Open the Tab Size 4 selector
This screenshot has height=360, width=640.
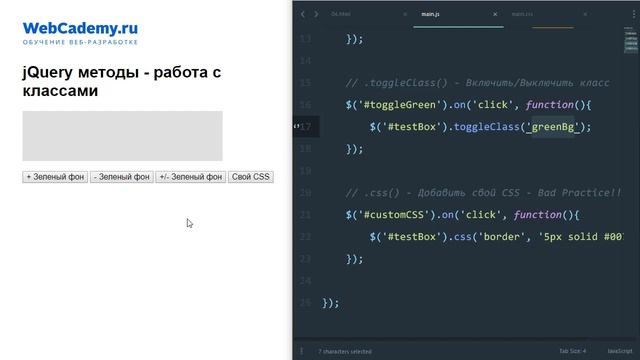click(572, 351)
